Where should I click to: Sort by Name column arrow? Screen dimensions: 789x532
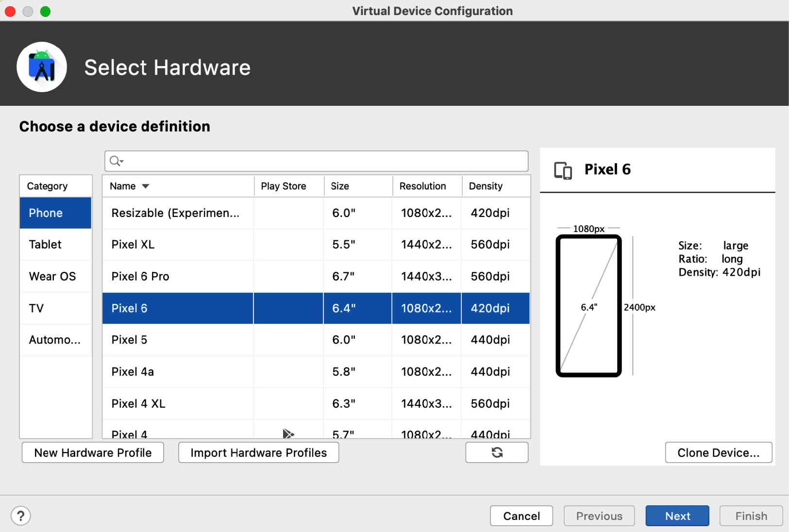point(146,186)
